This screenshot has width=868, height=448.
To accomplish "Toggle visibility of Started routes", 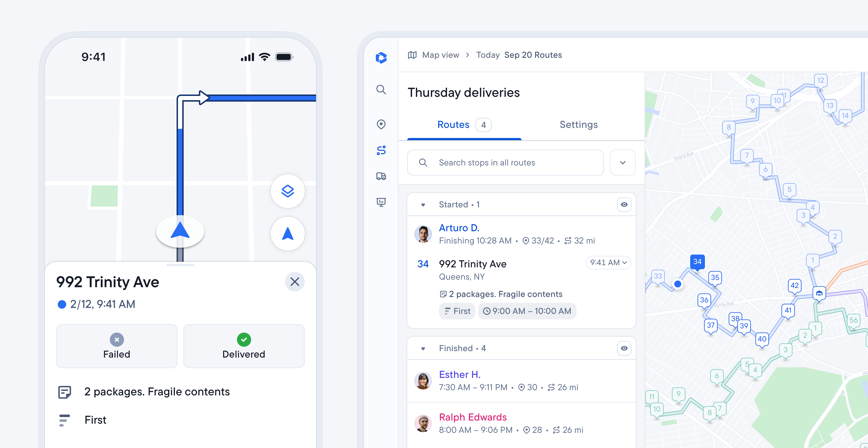I will (x=624, y=204).
